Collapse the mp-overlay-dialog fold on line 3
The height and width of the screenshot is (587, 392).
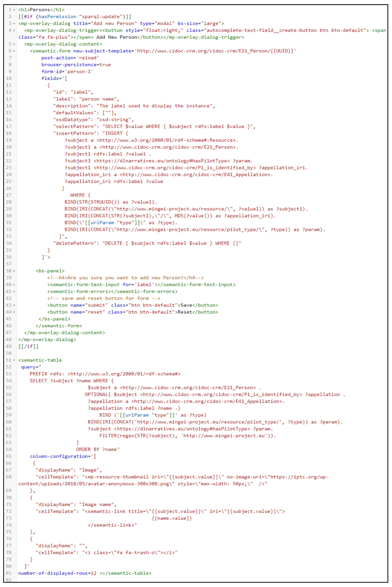(14, 24)
